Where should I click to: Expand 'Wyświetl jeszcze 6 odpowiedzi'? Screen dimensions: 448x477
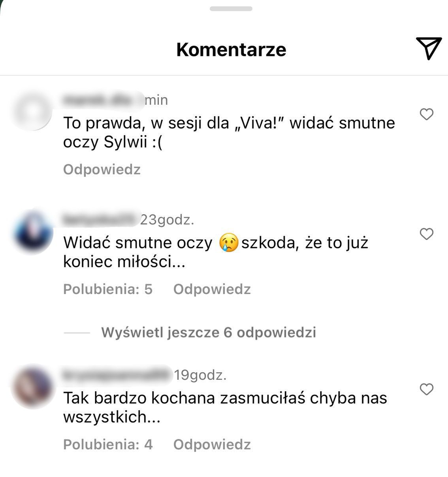209,332
